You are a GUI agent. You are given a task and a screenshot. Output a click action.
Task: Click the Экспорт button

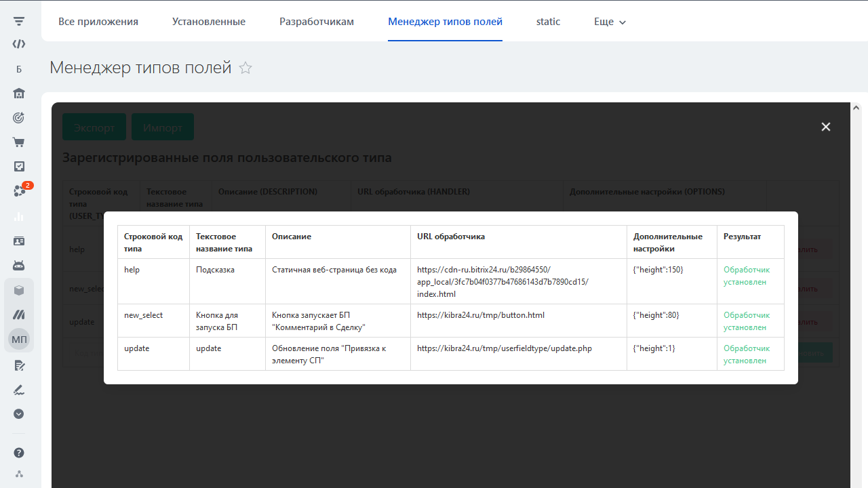click(x=94, y=127)
